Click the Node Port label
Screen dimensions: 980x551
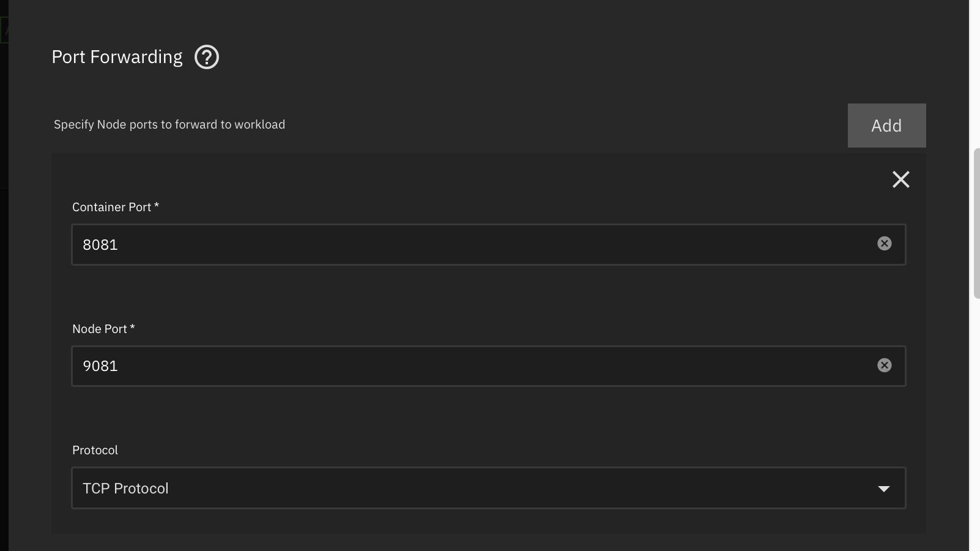pyautogui.click(x=103, y=329)
